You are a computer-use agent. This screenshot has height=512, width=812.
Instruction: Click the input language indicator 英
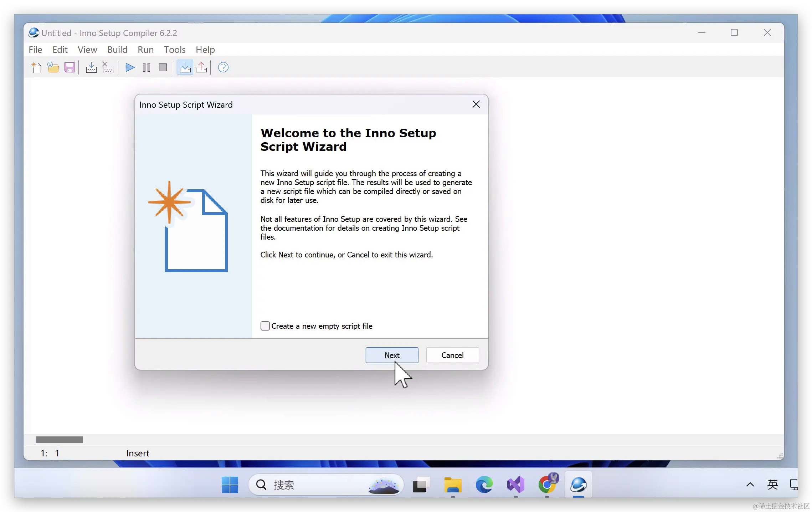tap(772, 484)
